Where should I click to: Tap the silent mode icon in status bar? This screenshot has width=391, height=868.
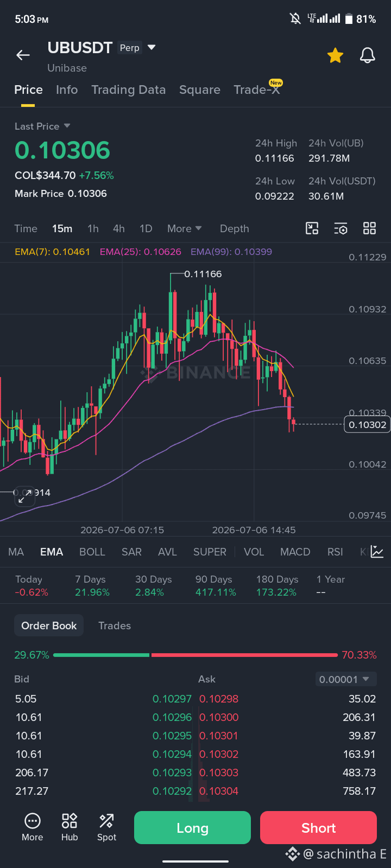click(x=295, y=19)
